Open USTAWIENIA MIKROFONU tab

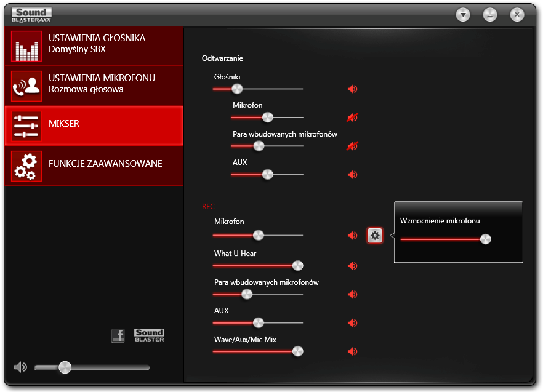[94, 86]
